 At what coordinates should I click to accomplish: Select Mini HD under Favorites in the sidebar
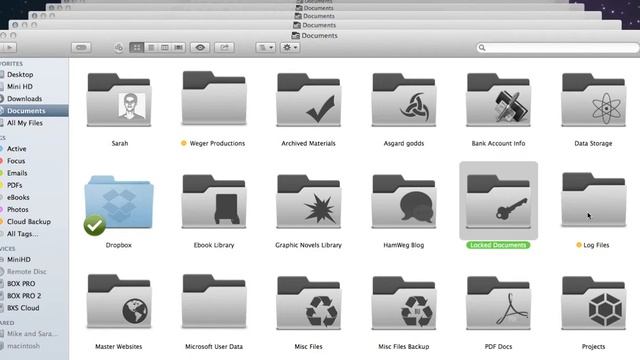pos(20,87)
